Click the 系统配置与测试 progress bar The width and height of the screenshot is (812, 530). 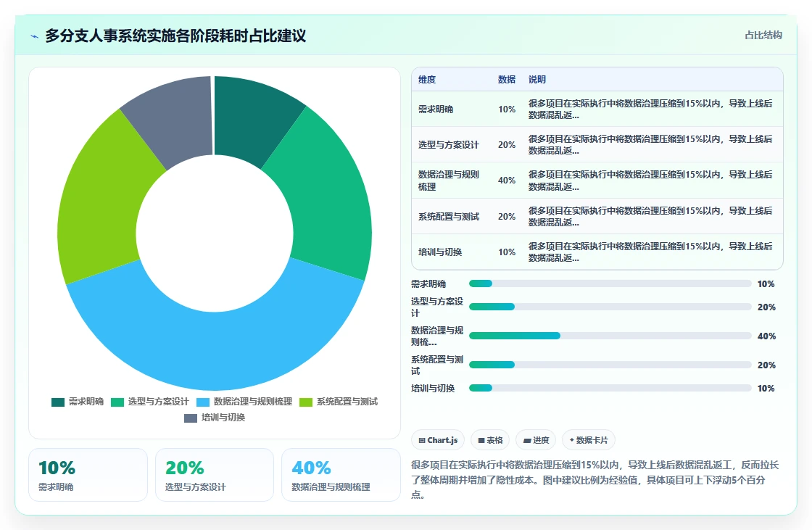coord(610,365)
